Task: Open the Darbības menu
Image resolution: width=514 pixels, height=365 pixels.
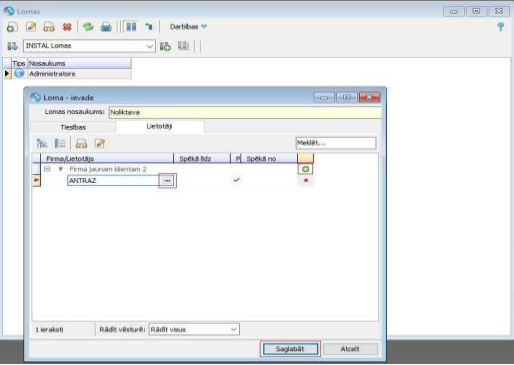Action: (188, 27)
